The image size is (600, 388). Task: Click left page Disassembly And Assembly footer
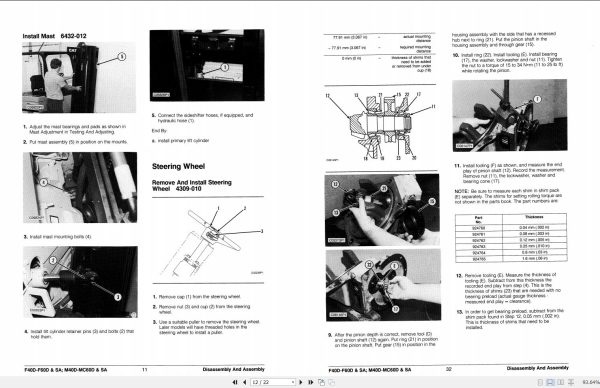tap(233, 369)
